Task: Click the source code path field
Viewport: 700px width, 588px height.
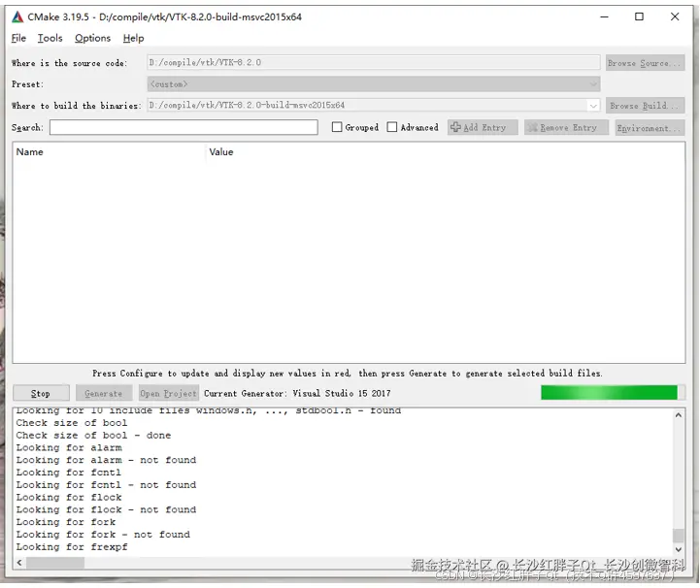Action: coord(373,62)
